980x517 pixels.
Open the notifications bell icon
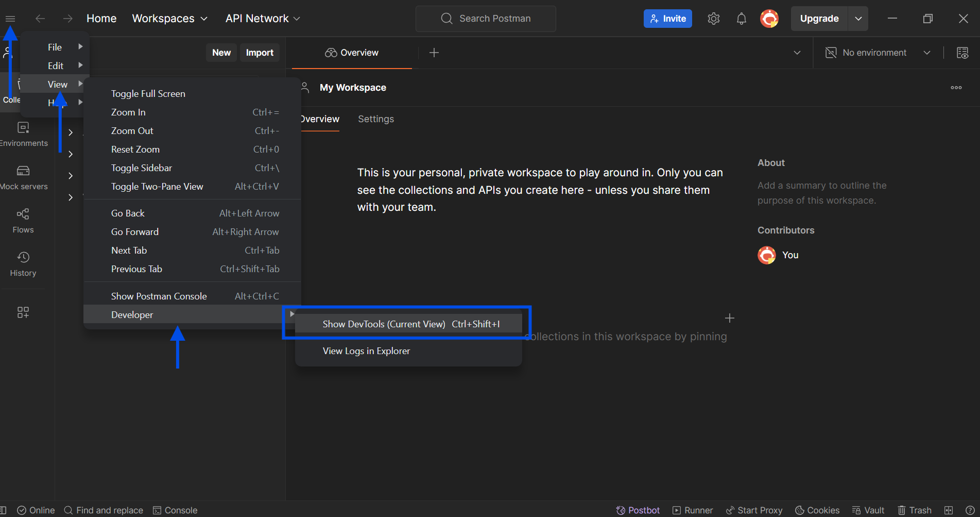[741, 19]
